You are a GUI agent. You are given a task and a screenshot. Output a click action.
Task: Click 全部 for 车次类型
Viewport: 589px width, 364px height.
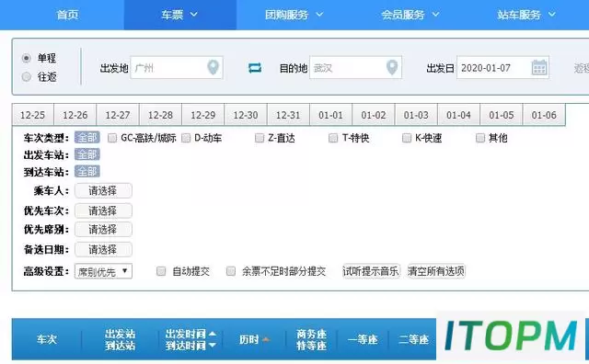click(x=87, y=137)
